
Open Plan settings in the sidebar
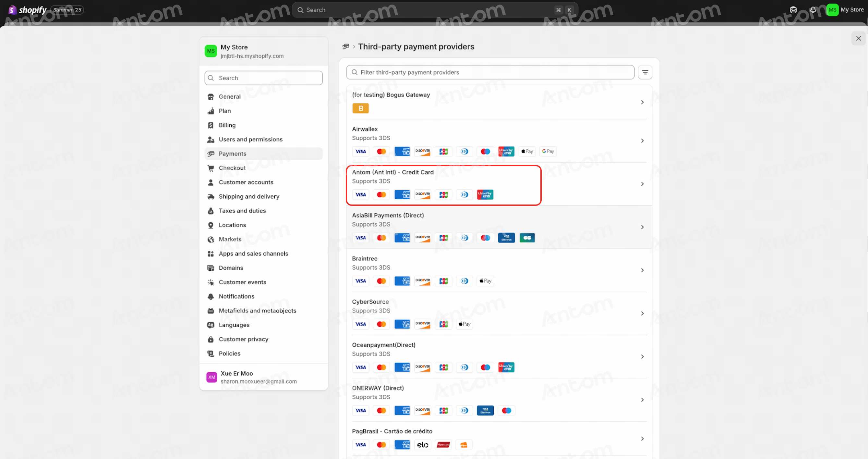tap(263, 111)
